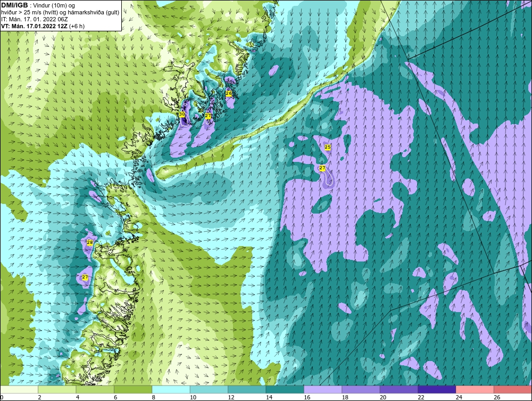Select 27 gust label below the 28 label

[85, 277]
